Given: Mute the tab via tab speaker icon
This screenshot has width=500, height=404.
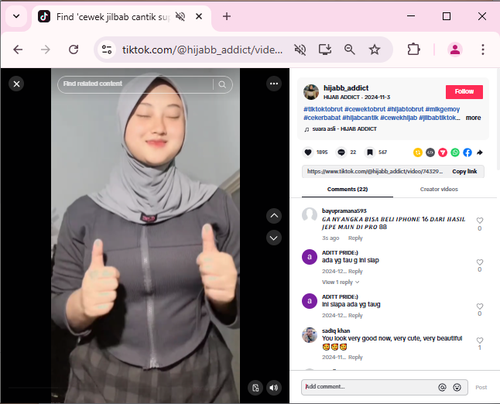Looking at the screenshot, I should click(180, 16).
